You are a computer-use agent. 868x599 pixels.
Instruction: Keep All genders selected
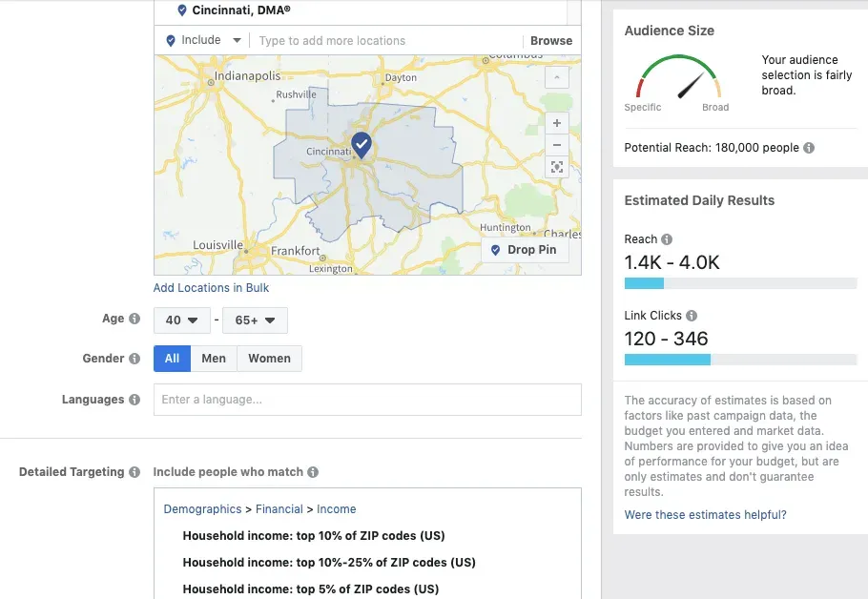[x=172, y=359]
